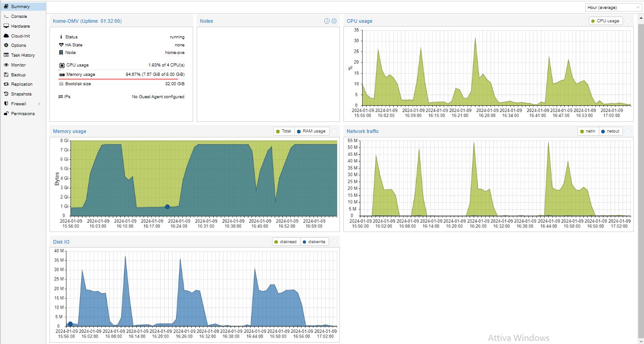Click the page vertical scrollbar
Image resolution: width=644 pixels, height=344 pixels.
pyautogui.click(x=641, y=178)
